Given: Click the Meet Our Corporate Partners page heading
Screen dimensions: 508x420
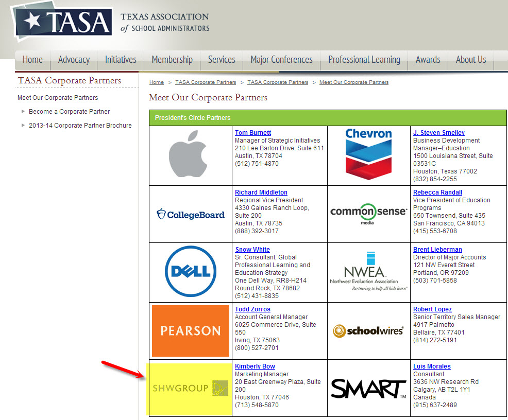Looking at the screenshot, I should click(x=208, y=97).
